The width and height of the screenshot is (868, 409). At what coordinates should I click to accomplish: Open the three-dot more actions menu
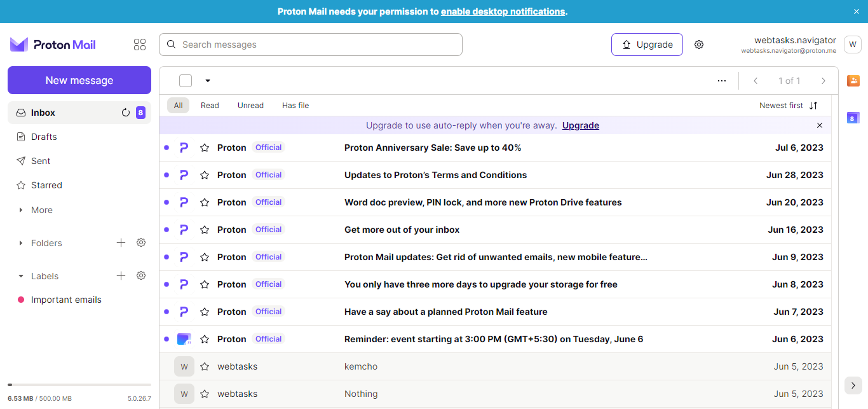coord(722,81)
